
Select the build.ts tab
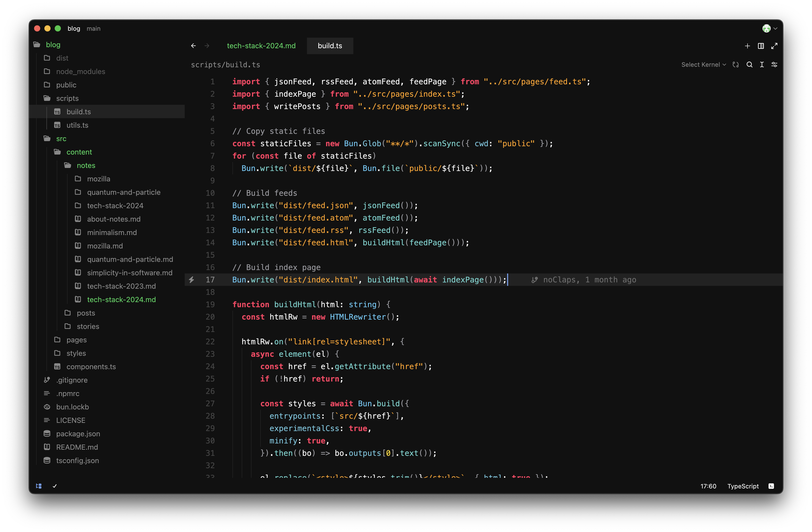[x=330, y=46]
